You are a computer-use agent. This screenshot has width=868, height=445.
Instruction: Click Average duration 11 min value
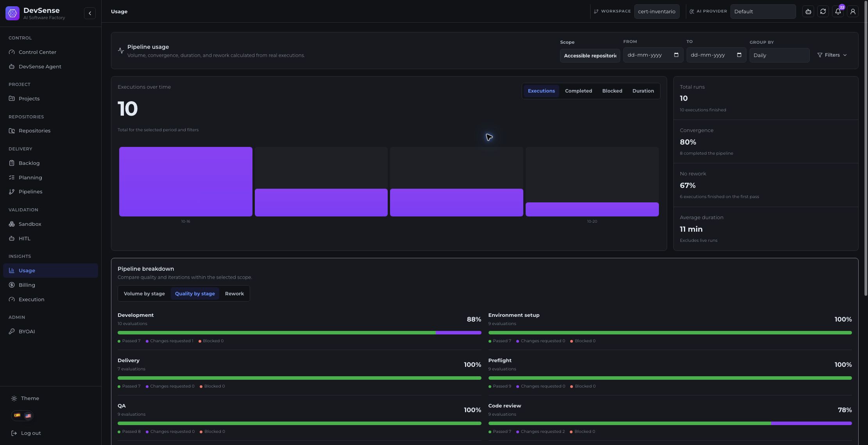point(691,229)
